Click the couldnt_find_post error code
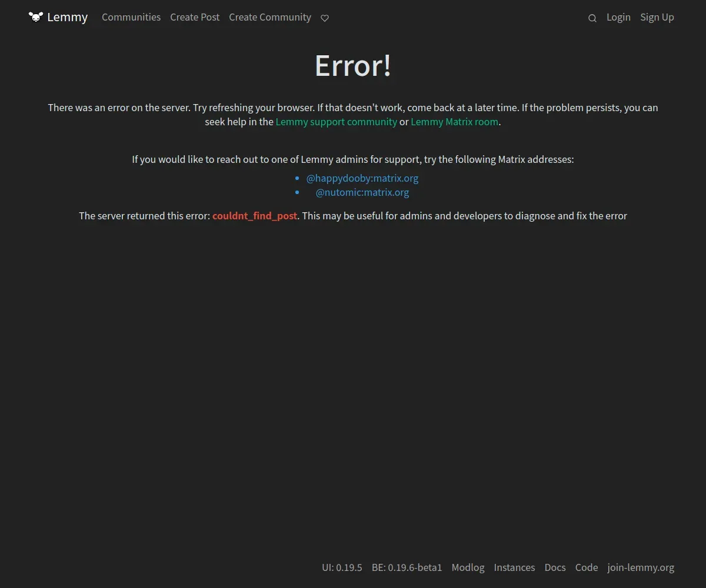 coord(255,216)
